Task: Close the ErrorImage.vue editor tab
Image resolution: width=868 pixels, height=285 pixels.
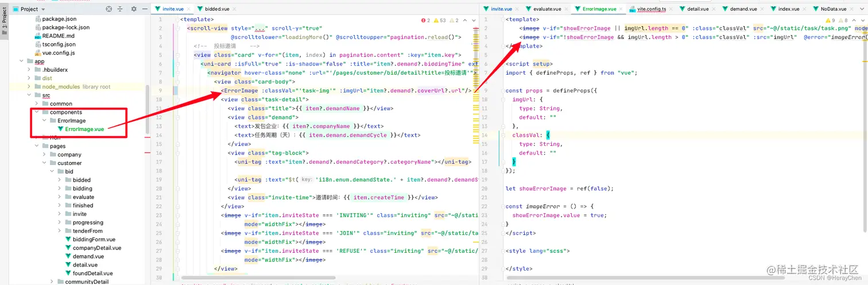Action: coord(621,9)
